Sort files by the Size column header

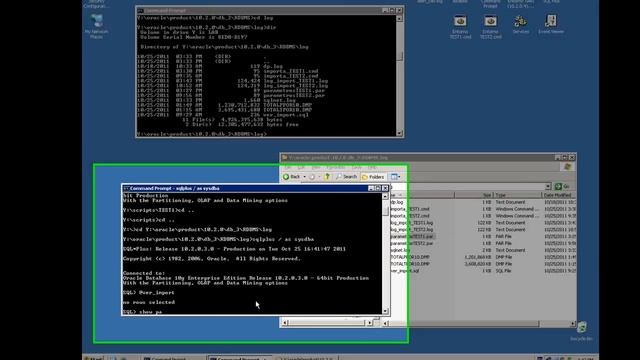coord(473,195)
